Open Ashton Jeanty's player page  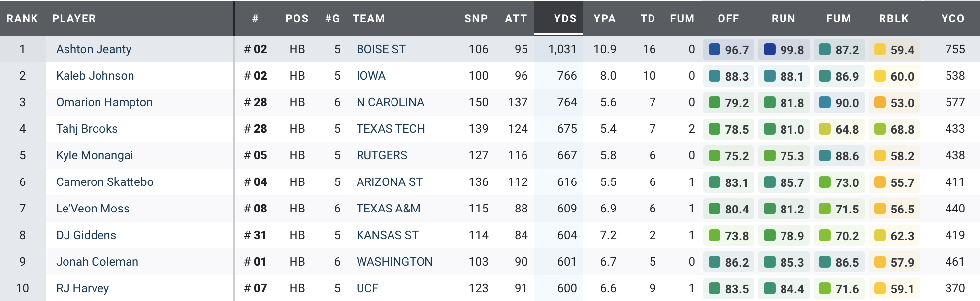click(x=94, y=49)
